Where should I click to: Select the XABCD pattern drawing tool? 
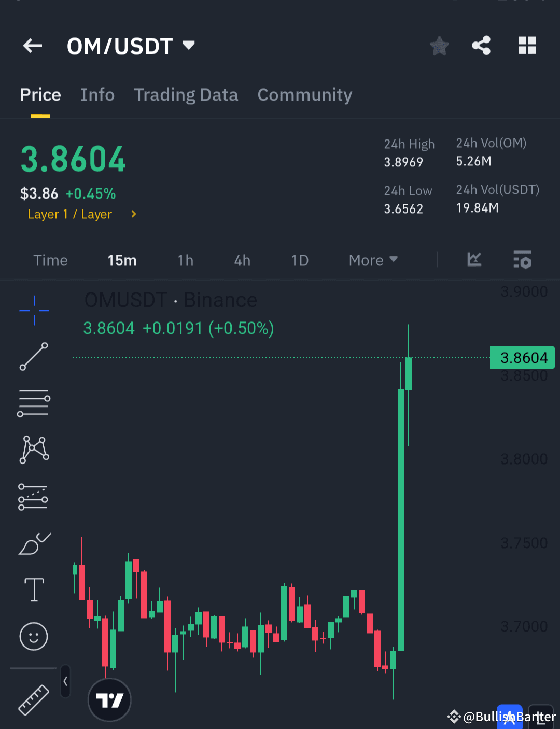pos(33,449)
